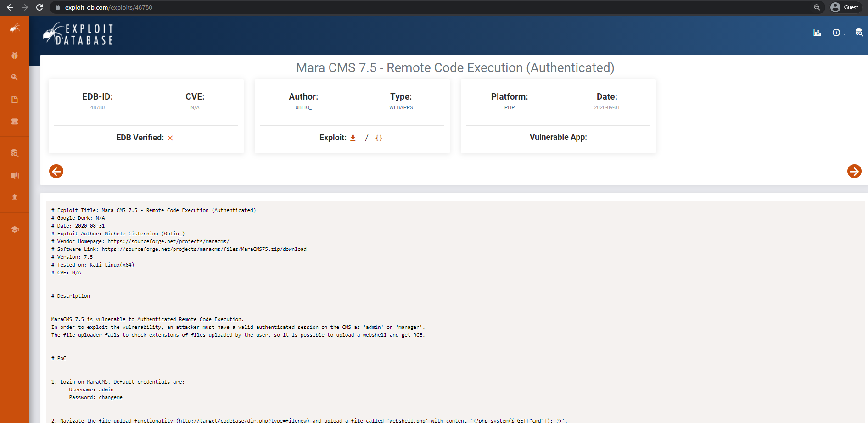
Task: Click author 0BLIO_ link
Action: point(303,107)
